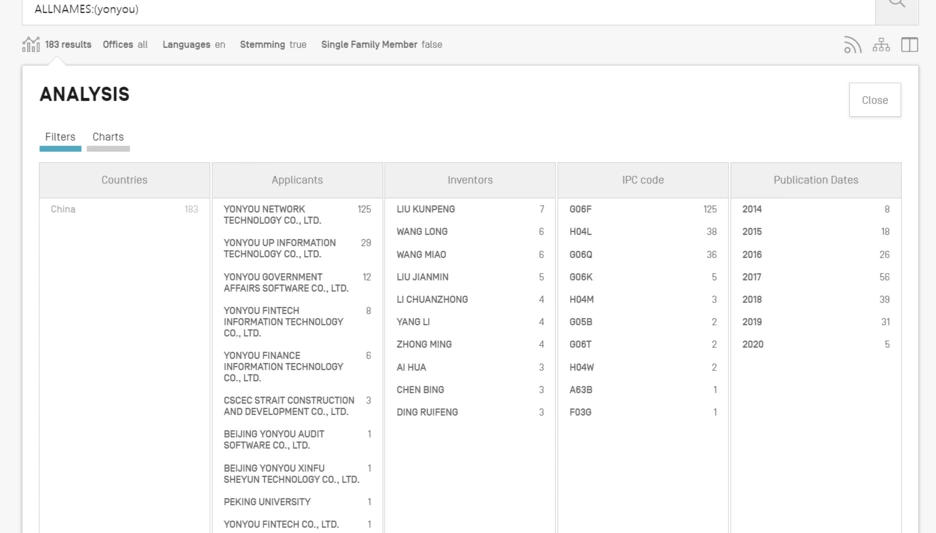Filter by Yonyou UP Information Technology

click(x=297, y=248)
